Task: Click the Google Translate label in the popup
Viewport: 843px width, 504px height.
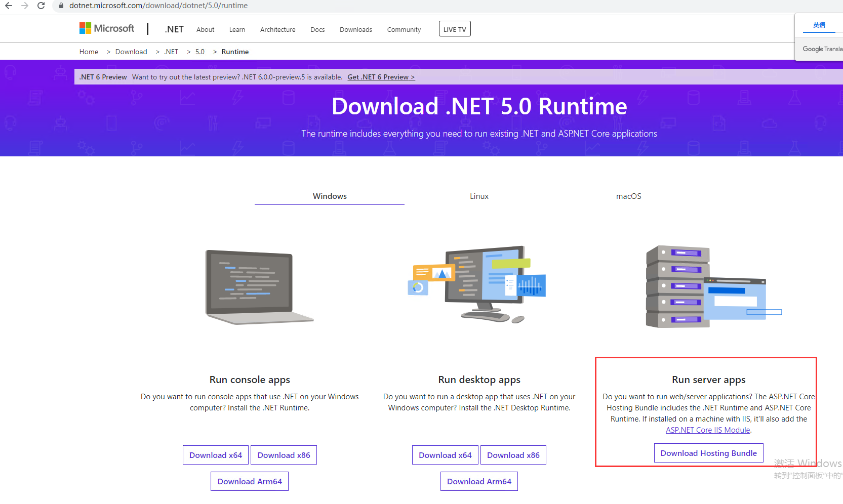Action: coord(823,49)
